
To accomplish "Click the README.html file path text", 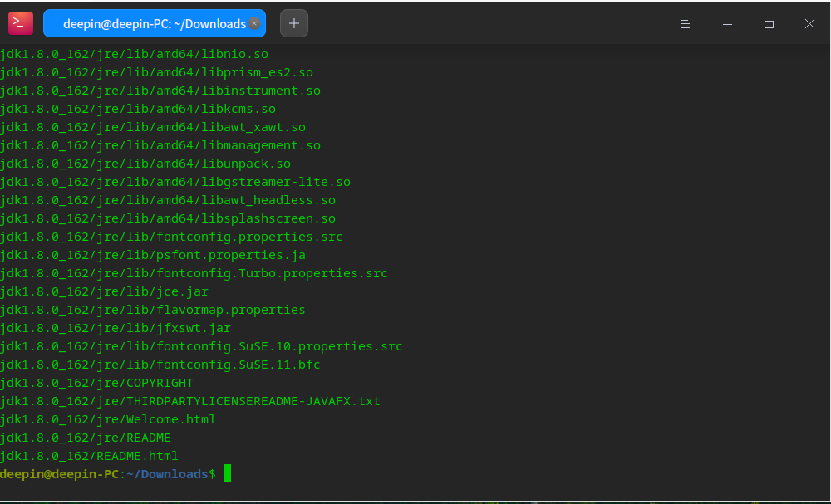I will click(x=89, y=455).
